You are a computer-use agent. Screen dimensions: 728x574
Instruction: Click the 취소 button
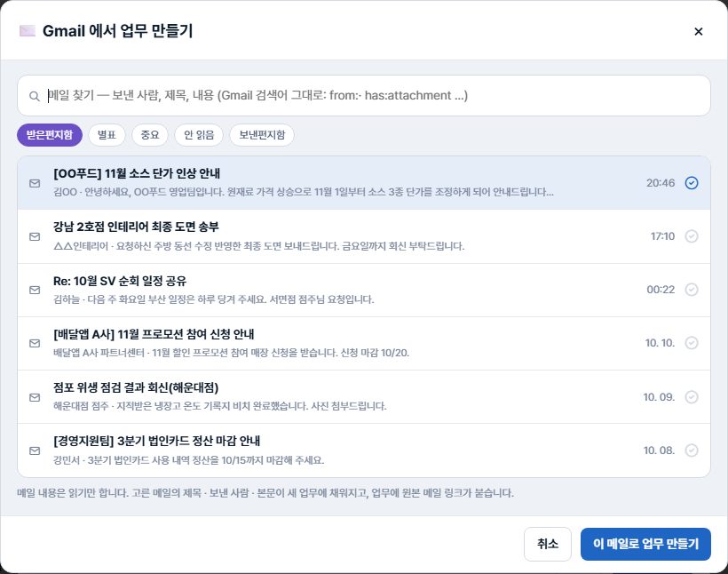coord(548,544)
